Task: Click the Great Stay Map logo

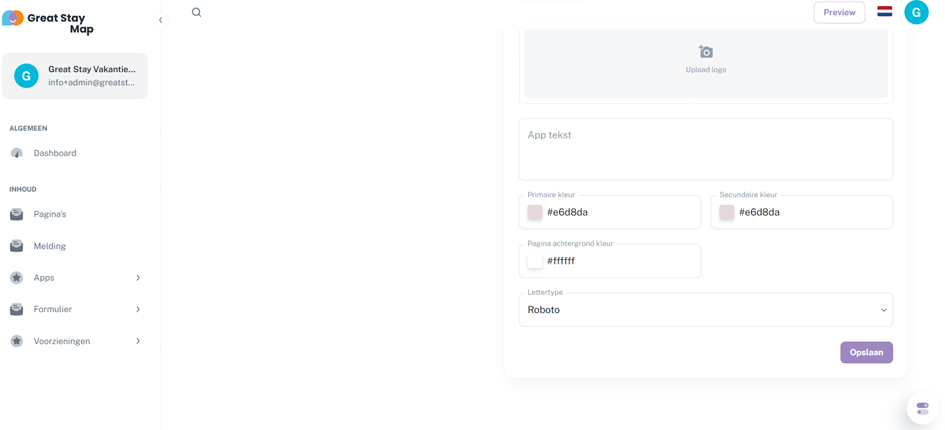Action: point(50,23)
